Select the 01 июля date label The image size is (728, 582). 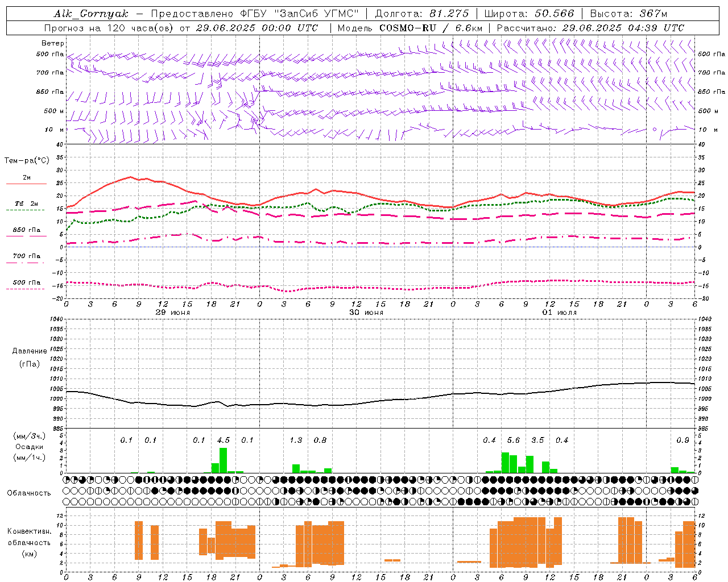click(560, 313)
